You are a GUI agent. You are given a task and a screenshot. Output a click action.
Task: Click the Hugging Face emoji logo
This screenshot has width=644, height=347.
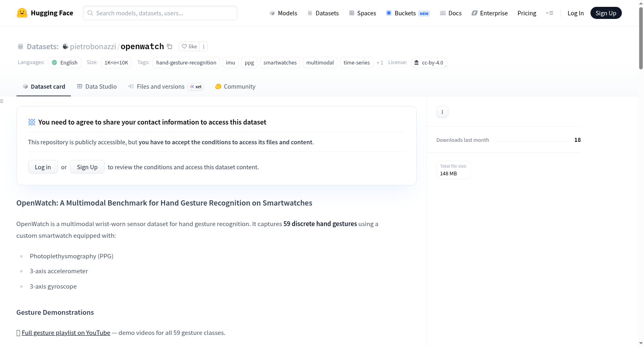(x=22, y=13)
